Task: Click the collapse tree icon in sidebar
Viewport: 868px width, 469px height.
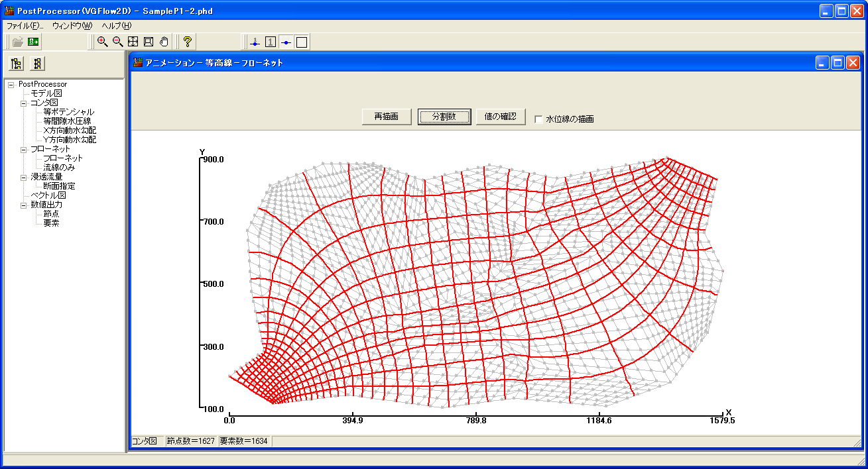Action: point(38,64)
